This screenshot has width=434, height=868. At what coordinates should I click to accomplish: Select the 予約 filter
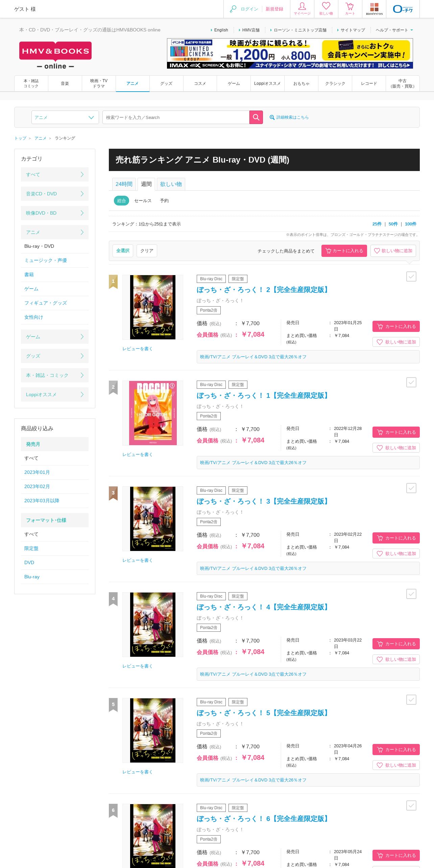pyautogui.click(x=164, y=201)
